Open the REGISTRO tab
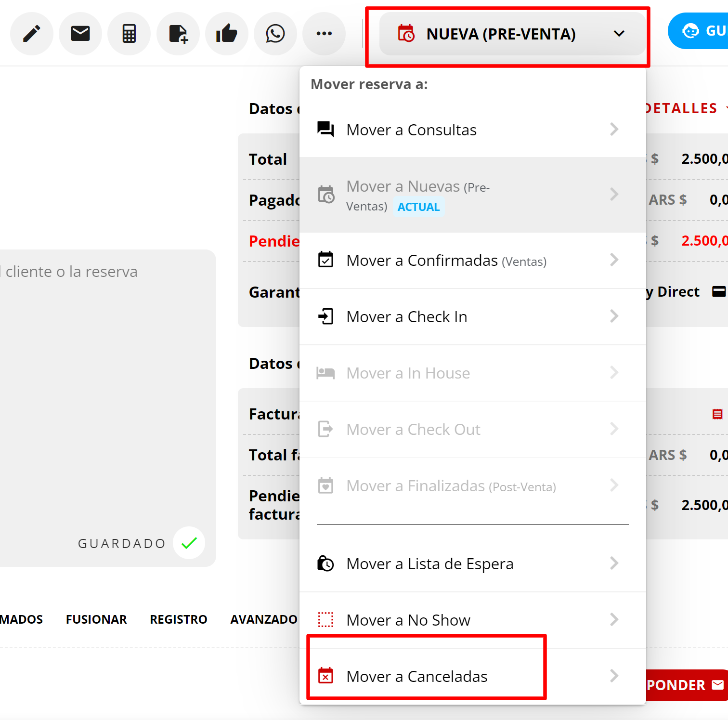Screen dimensions: 728x720 point(178,619)
